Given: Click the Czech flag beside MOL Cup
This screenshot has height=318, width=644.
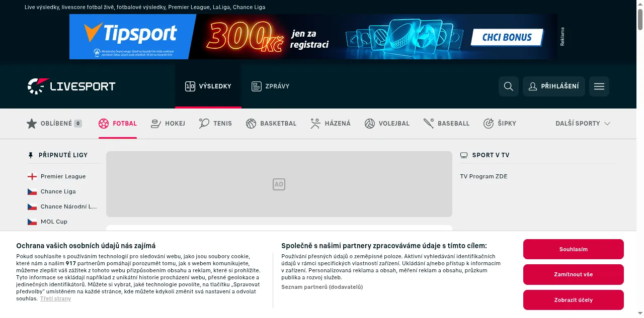Looking at the screenshot, I should tap(32, 222).
